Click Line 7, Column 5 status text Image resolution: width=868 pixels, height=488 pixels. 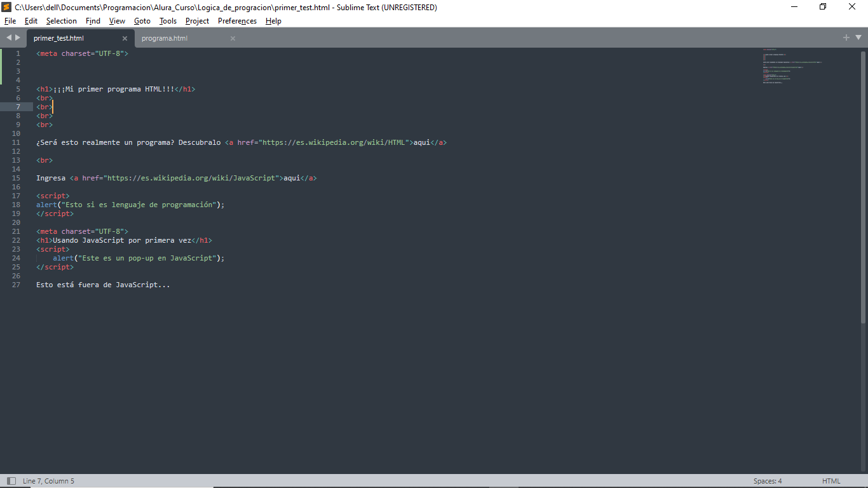tap(48, 481)
